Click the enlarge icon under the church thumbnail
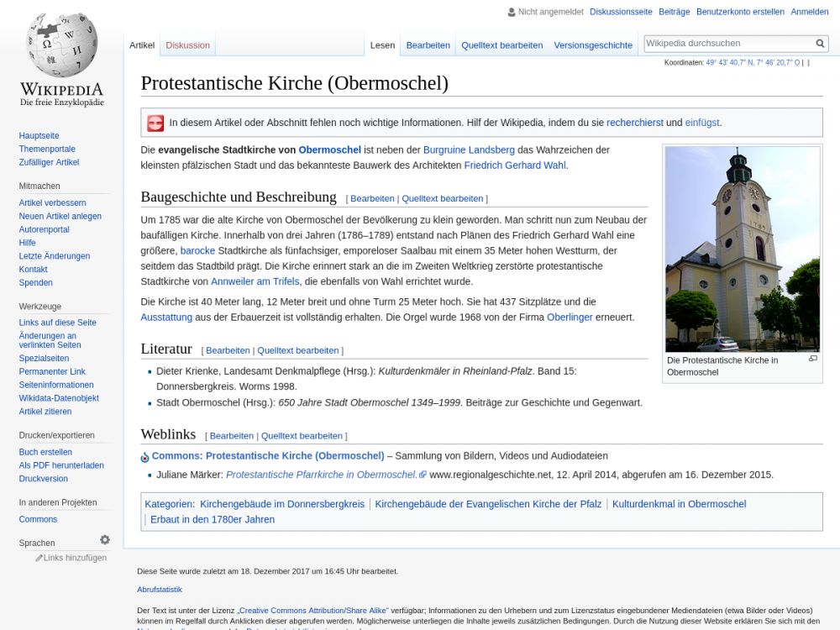 coord(812,359)
